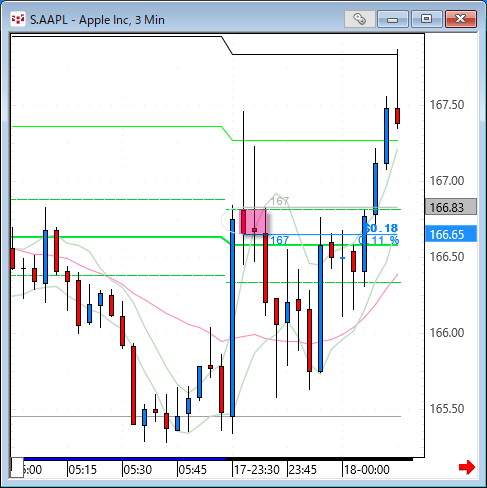Screen dimensions: 487x488
Task: Click the 23:45 time axis label
Action: 302,470
